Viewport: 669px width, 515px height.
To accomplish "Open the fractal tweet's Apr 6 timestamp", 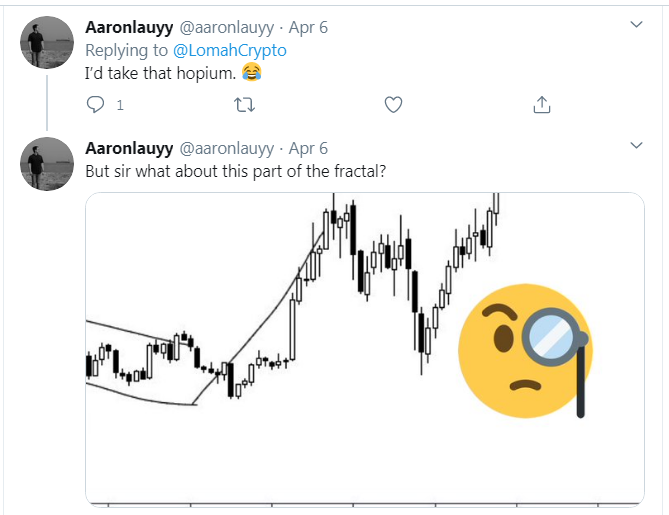I will click(308, 148).
